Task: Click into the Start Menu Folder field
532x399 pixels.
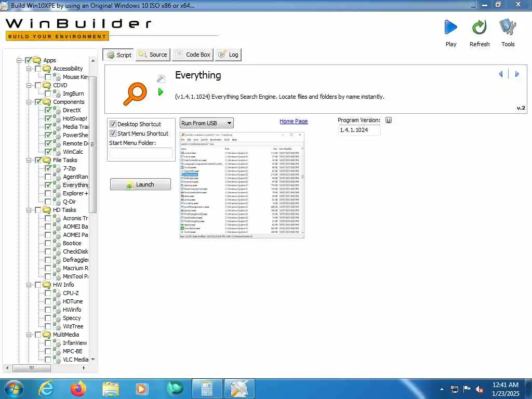Action: pos(140,153)
